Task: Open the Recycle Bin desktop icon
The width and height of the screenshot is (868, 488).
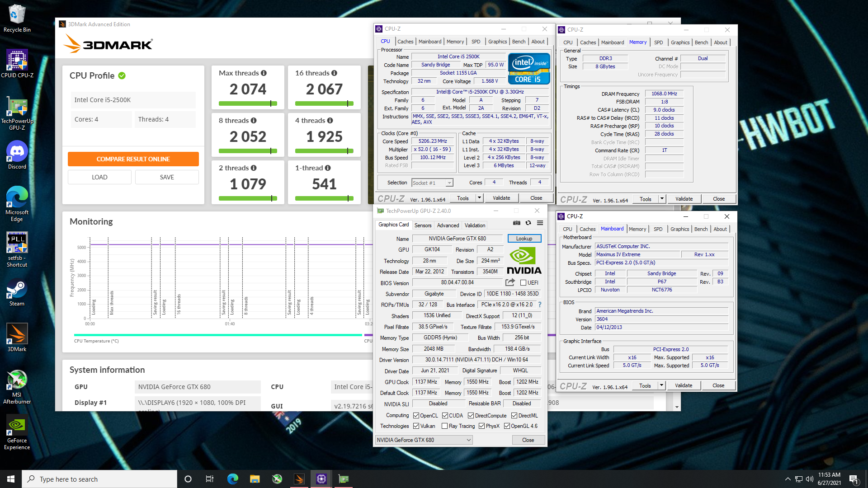Action: click(x=17, y=18)
